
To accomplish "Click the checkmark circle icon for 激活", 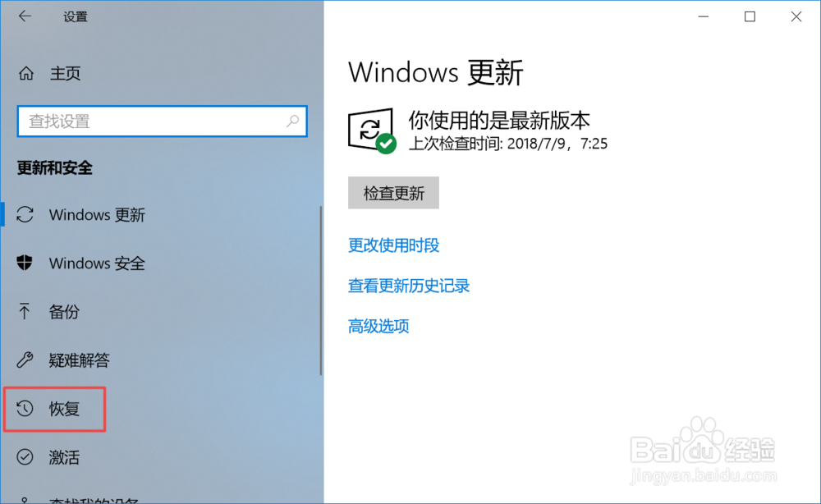I will pos(25,457).
